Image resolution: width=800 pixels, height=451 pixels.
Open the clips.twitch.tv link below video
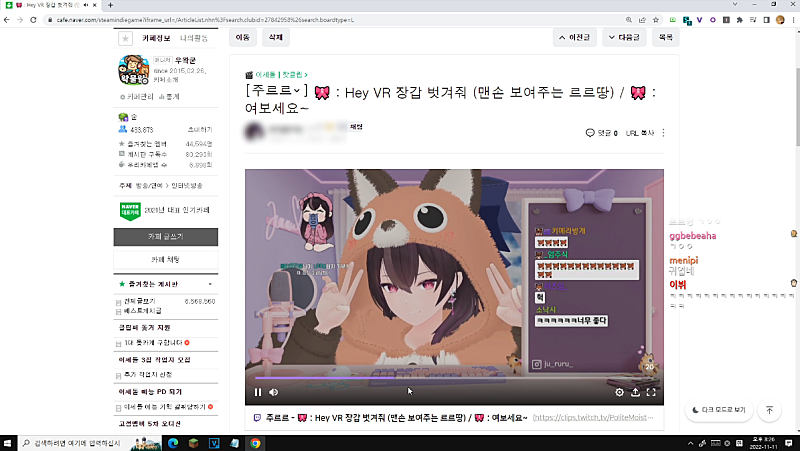coord(593,417)
